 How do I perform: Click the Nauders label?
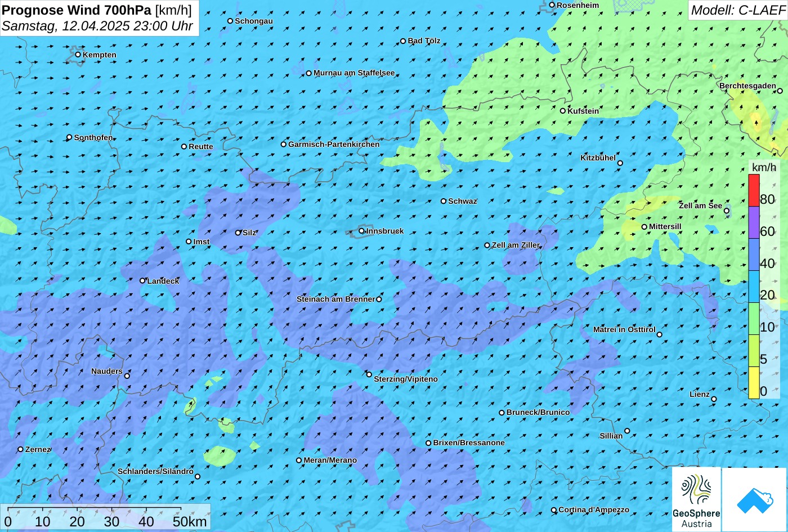[107, 371]
